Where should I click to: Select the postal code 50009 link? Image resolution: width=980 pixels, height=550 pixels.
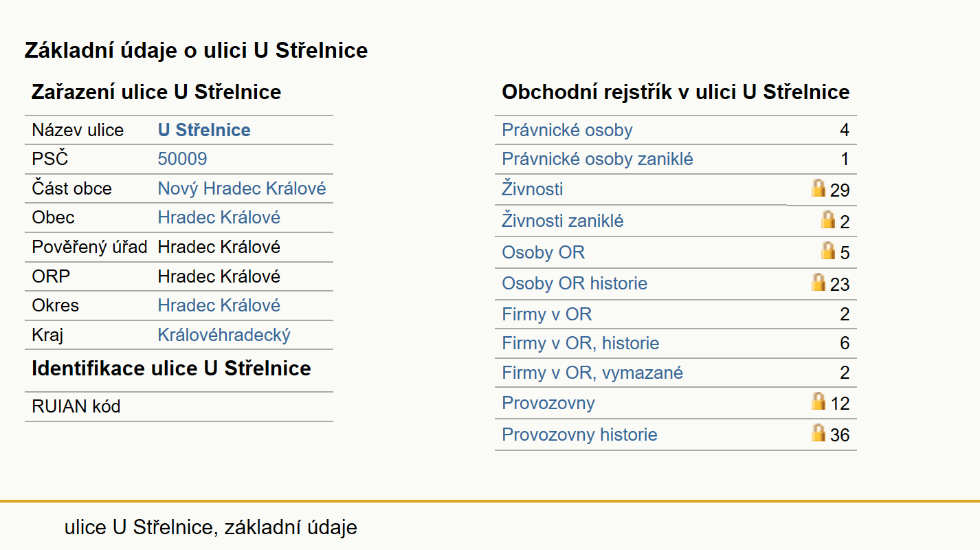click(x=182, y=159)
